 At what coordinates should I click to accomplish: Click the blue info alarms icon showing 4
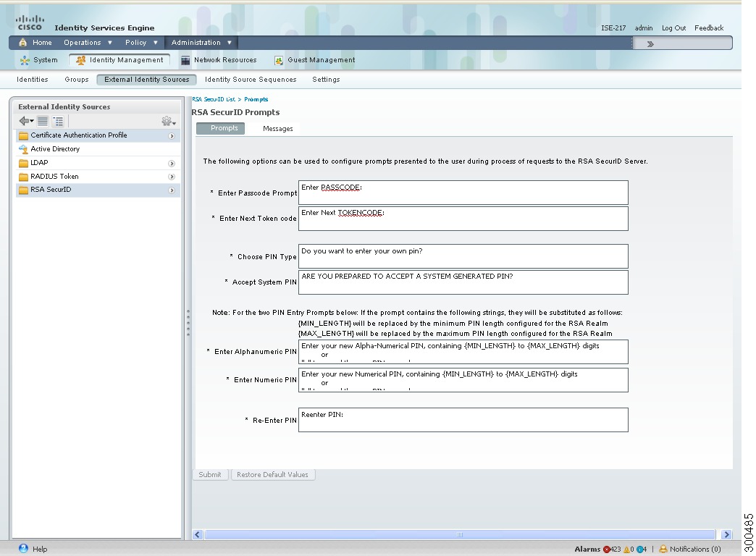(639, 549)
